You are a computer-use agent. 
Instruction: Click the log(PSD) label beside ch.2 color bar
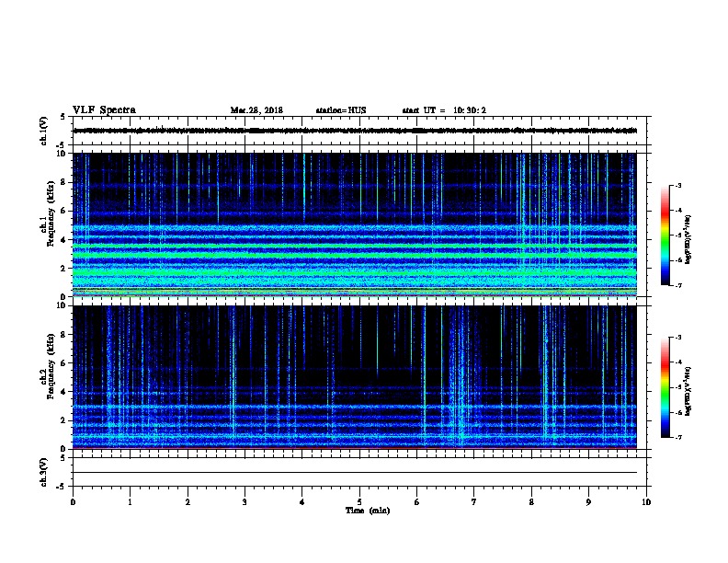688,391
